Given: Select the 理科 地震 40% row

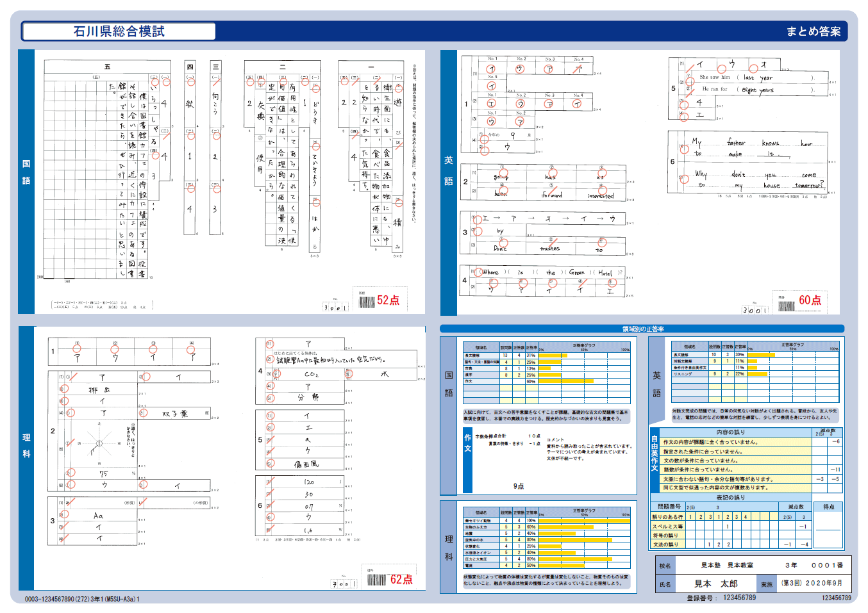Looking at the screenshot, I should (x=547, y=533).
